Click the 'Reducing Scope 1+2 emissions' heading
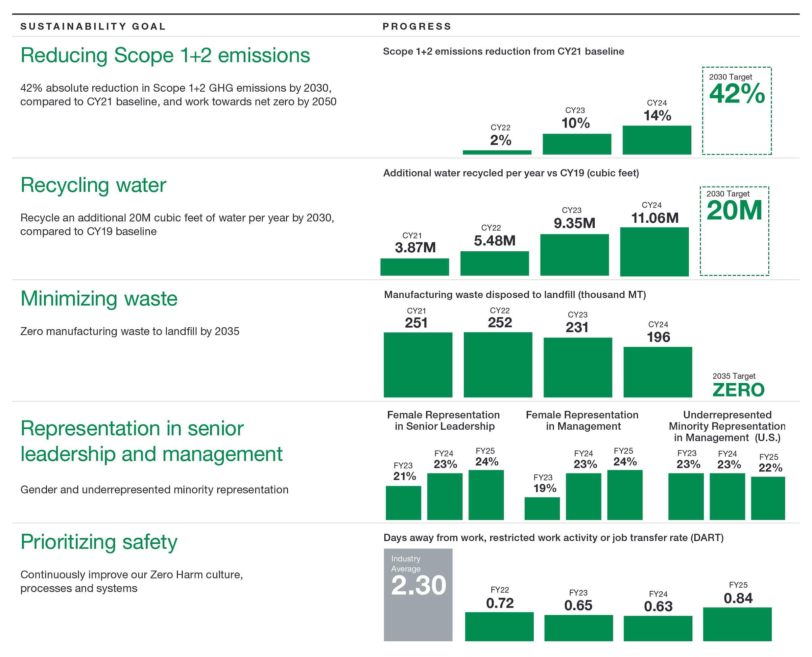Viewport: 812px width, 657px height. (165, 56)
